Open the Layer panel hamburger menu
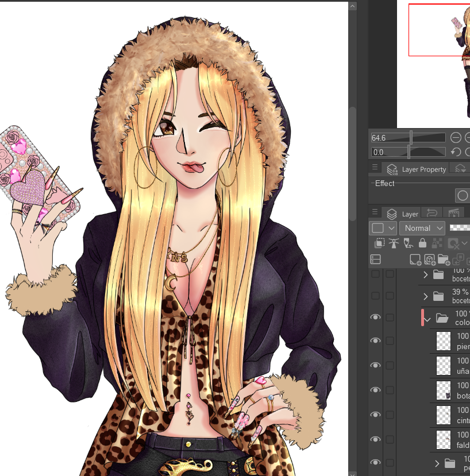470x476 pixels. [375, 214]
